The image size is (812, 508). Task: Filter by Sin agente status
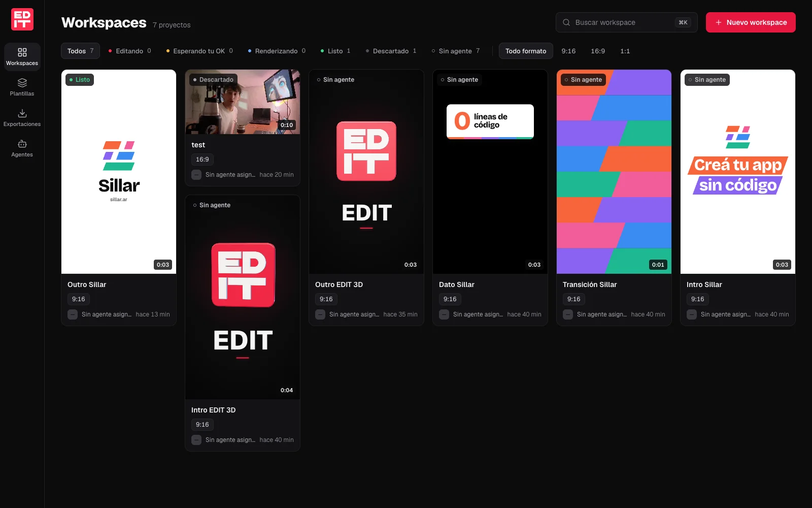point(455,51)
